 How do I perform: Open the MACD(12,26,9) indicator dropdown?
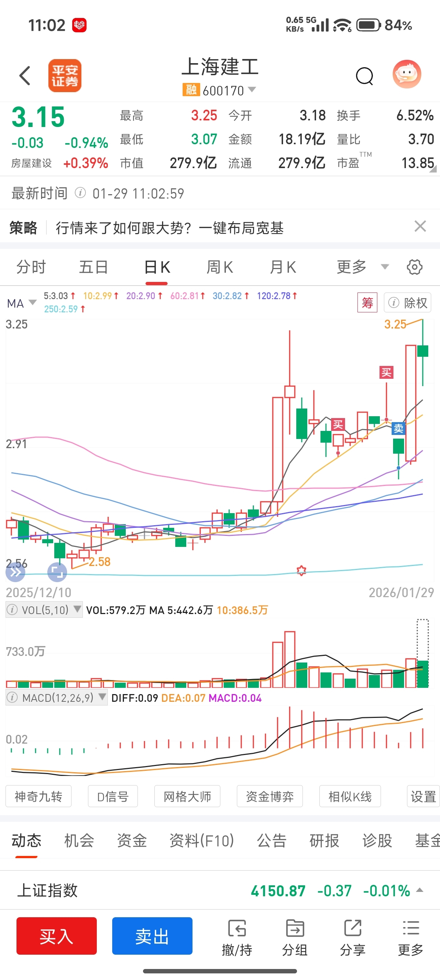point(102,697)
